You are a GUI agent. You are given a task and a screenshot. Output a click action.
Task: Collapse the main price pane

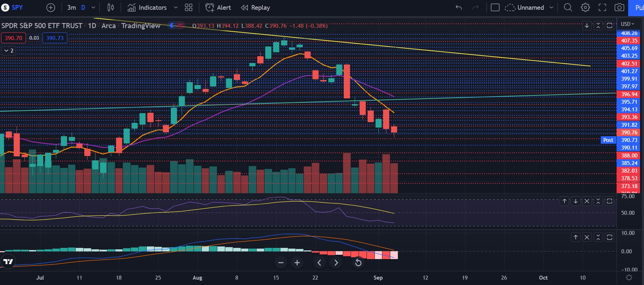(x=598, y=26)
